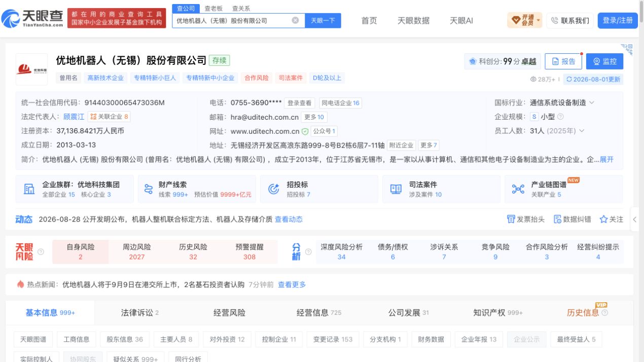The height and width of the screenshot is (362, 644).
Task: Click the 关联企业 8 tag
Action: 109,117
